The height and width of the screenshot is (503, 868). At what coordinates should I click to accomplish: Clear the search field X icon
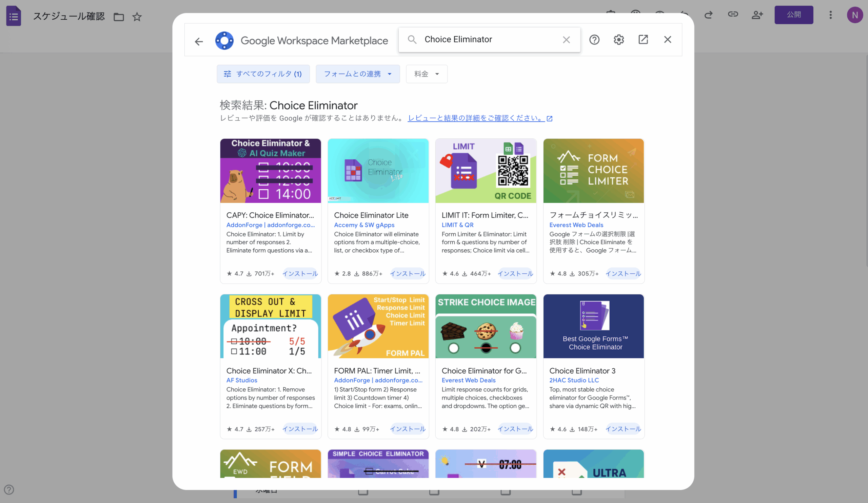tap(566, 40)
